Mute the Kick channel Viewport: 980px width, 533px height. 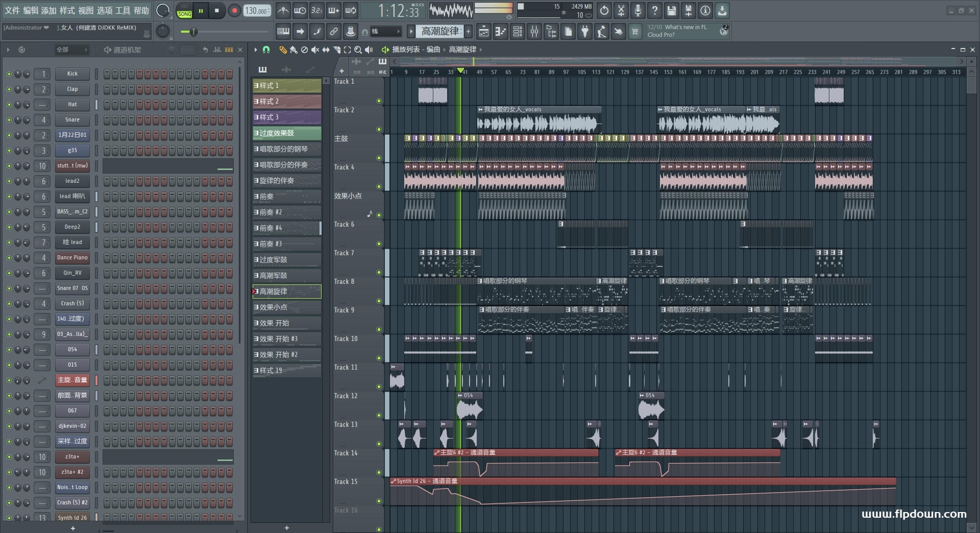point(9,74)
